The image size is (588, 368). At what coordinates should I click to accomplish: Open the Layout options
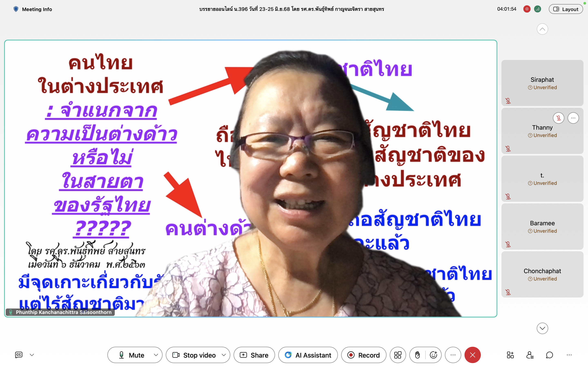(x=566, y=9)
